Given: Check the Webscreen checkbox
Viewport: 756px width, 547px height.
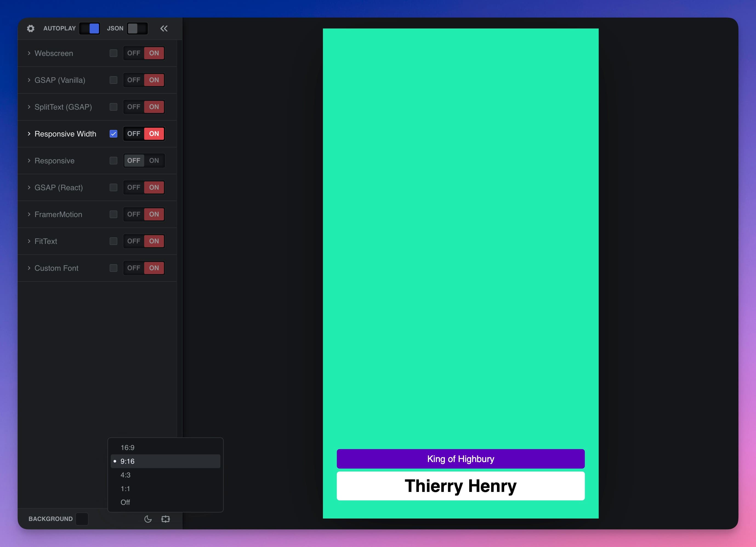Looking at the screenshot, I should (113, 53).
